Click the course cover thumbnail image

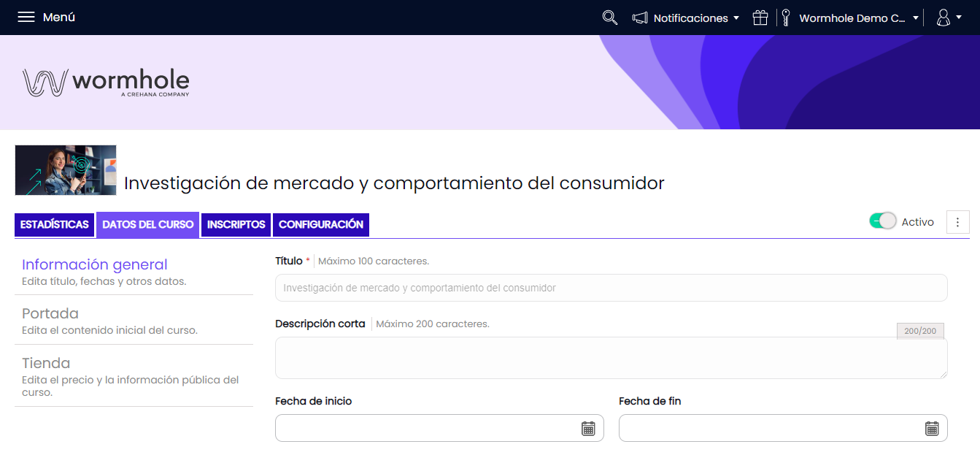pos(66,170)
